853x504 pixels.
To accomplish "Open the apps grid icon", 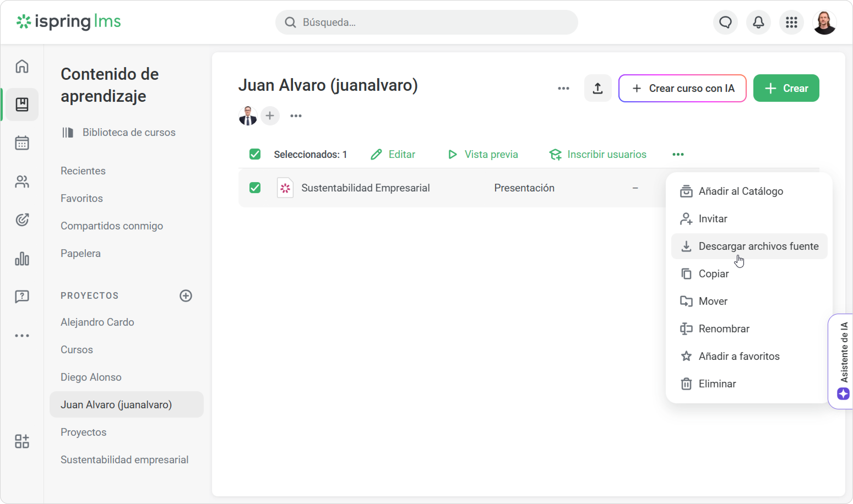I will click(x=791, y=22).
